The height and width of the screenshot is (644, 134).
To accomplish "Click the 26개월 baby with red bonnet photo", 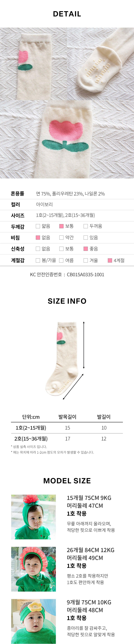I will (33, 569).
